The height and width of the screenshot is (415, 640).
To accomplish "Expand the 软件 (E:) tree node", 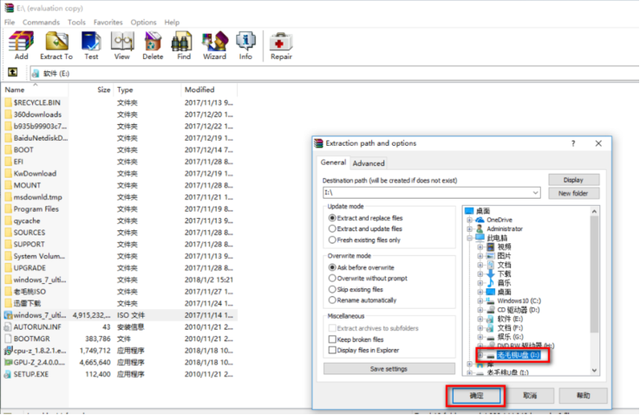I will (480, 319).
